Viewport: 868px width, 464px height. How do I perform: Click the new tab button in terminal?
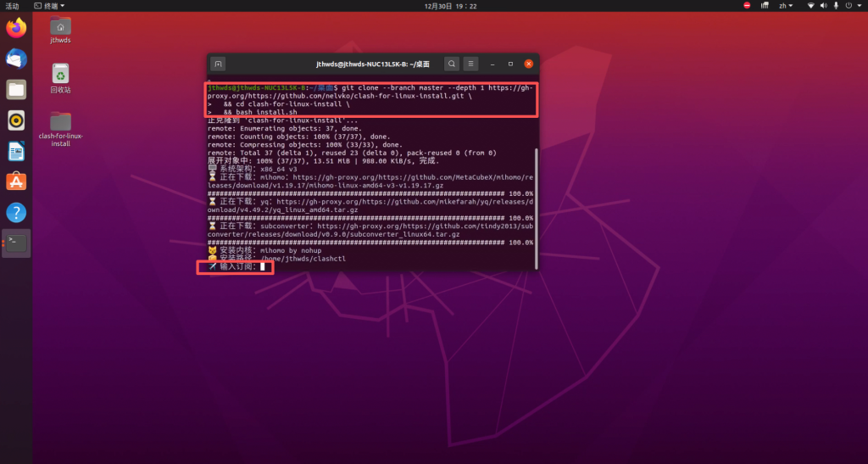218,64
